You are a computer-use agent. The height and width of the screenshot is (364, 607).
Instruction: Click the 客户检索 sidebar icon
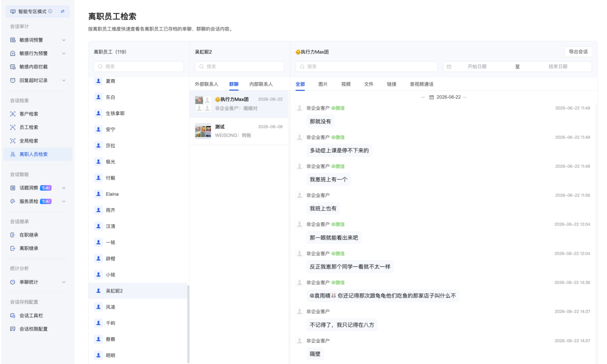[x=13, y=114]
